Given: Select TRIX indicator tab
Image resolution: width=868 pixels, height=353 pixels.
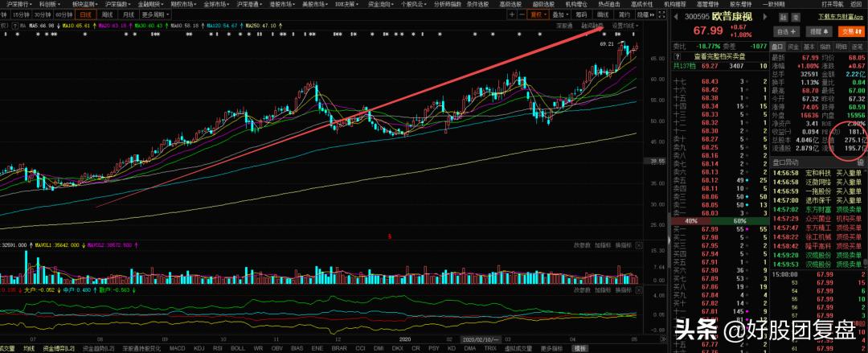Looking at the screenshot, I should point(490,348).
